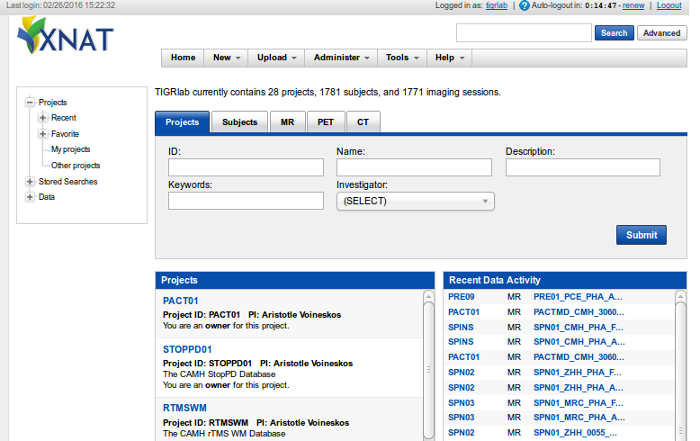Open the SPN01_CMH_PHA_F... session link
The image size is (700, 441).
(x=578, y=327)
